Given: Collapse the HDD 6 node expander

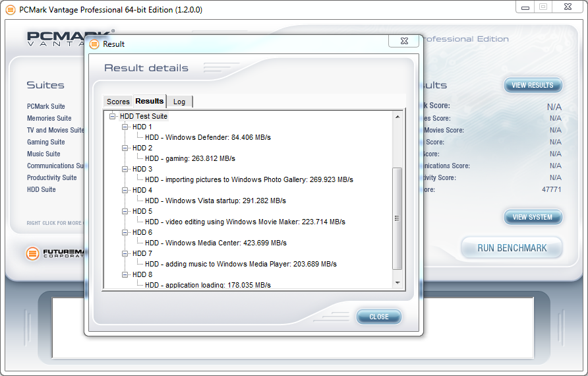Looking at the screenshot, I should click(x=125, y=232).
